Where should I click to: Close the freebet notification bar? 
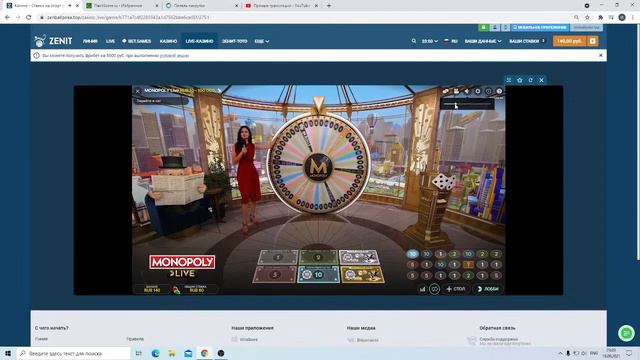point(600,55)
